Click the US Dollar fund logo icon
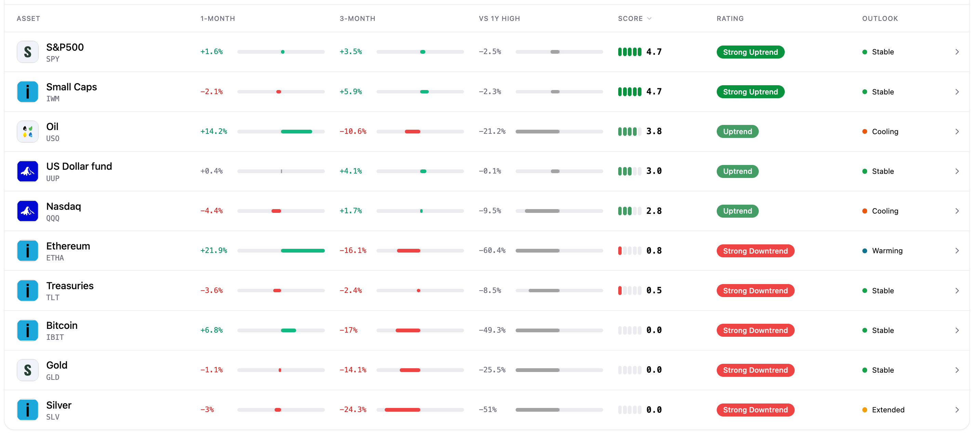Image resolution: width=980 pixels, height=436 pixels. (28, 171)
